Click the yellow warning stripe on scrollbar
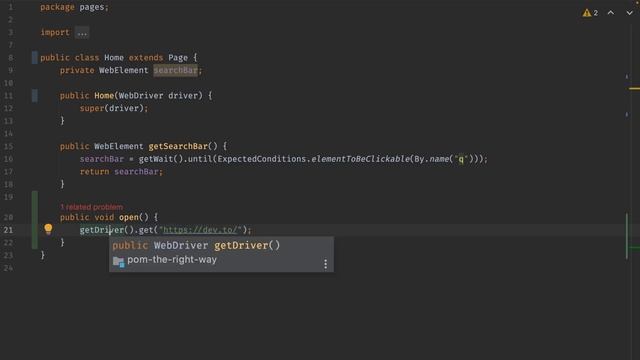640x360 pixels. pyautogui.click(x=634, y=88)
